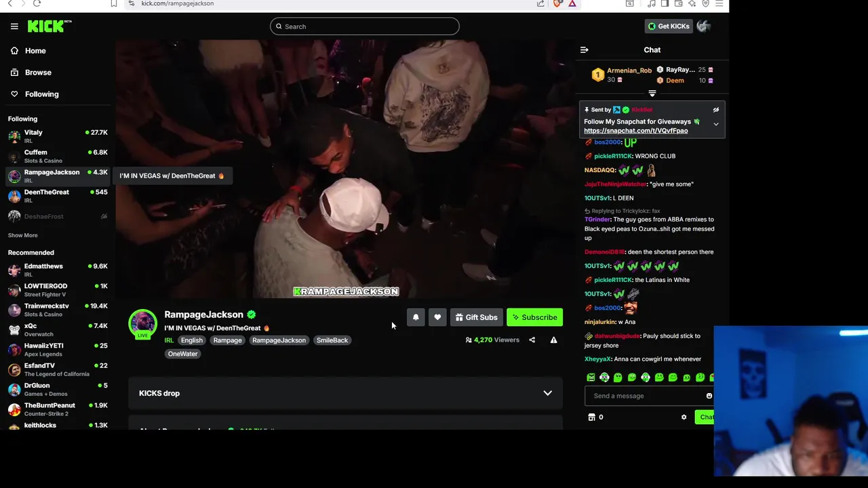Click the 4,270 Viewers count
Image resolution: width=868 pixels, height=488 pixels.
point(492,340)
